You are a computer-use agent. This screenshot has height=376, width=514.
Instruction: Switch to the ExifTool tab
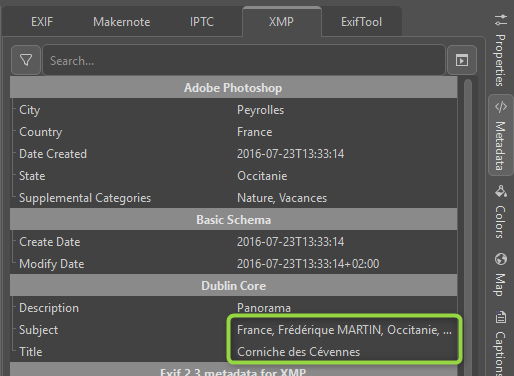(x=361, y=22)
